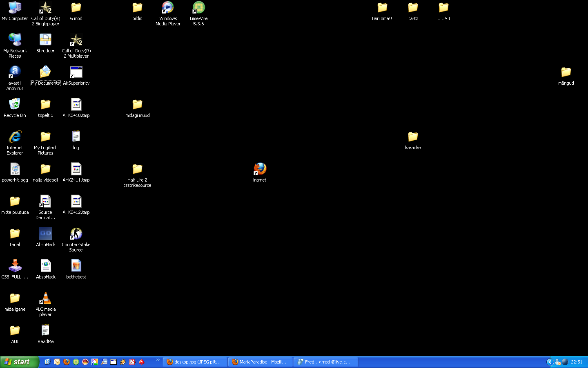The image size is (588, 368).
Task: Launch Firefox from Quick Launch bar
Action: pos(66,362)
